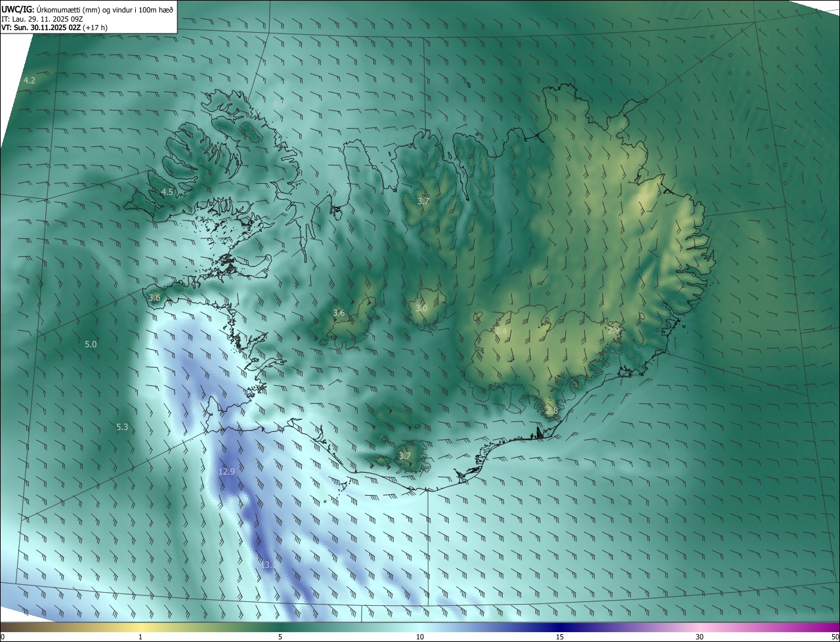Screen dimensions: 840x642
Task: Click the 3.7 label on the southern glacier
Action: click(x=405, y=456)
